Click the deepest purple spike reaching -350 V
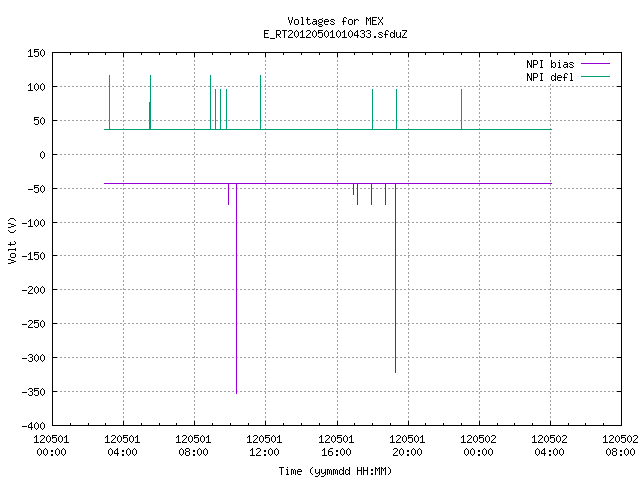 pyautogui.click(x=236, y=289)
